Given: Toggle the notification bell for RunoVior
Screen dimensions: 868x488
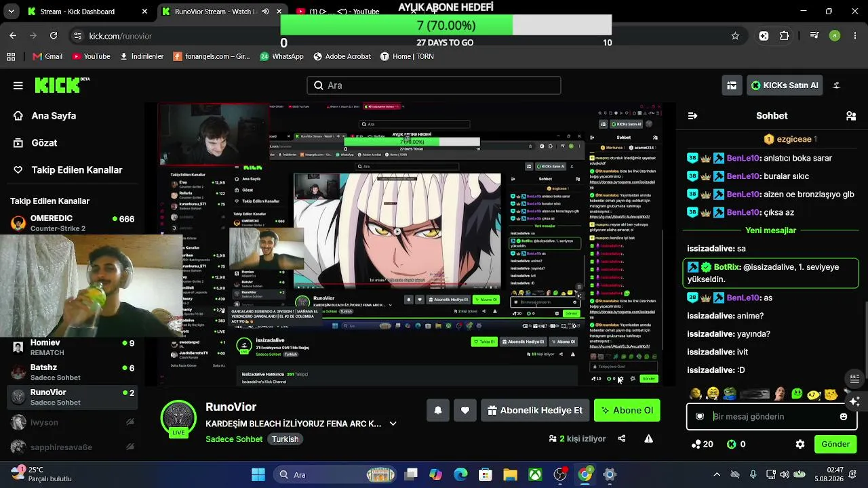Looking at the screenshot, I should tap(438, 410).
